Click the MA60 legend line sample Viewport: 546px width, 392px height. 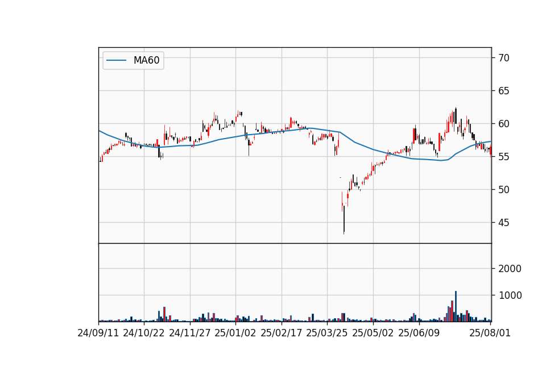tap(116, 60)
